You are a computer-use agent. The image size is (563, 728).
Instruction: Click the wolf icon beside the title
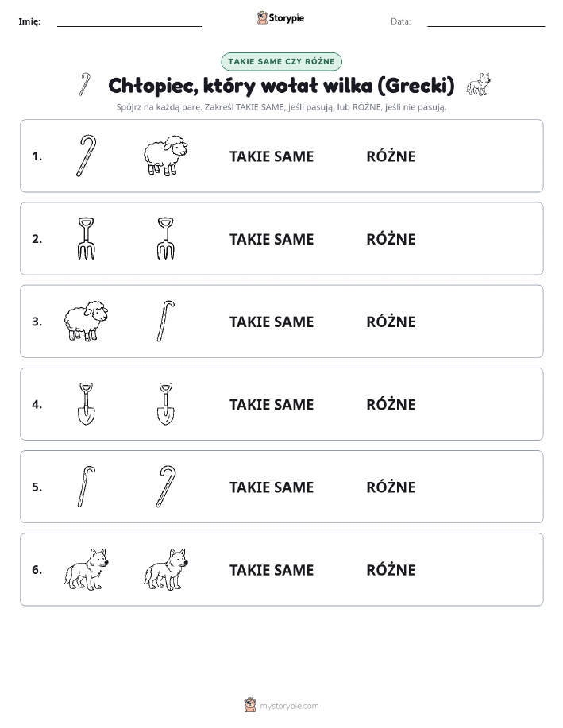[x=479, y=84]
